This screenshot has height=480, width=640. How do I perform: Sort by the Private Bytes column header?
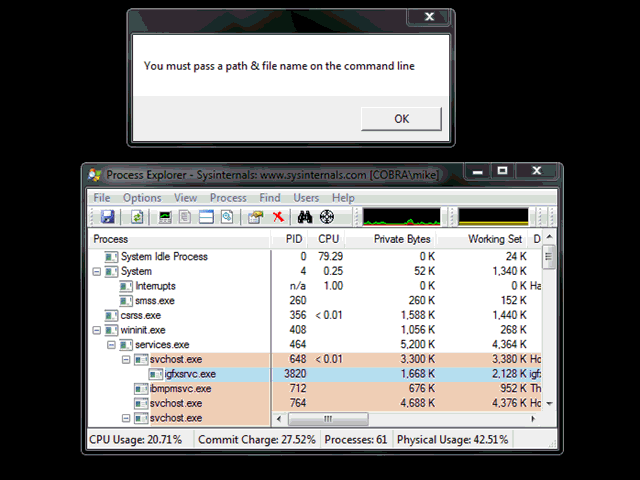391,239
